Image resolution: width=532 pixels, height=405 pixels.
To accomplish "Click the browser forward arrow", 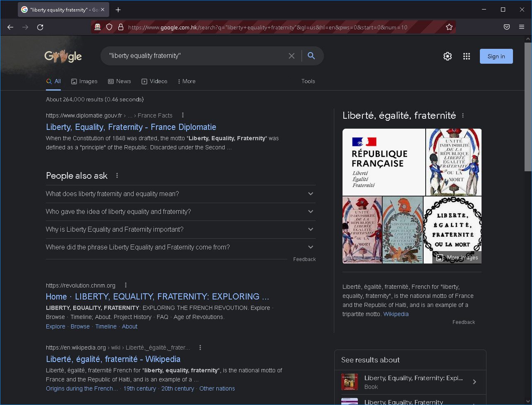I will [25, 27].
